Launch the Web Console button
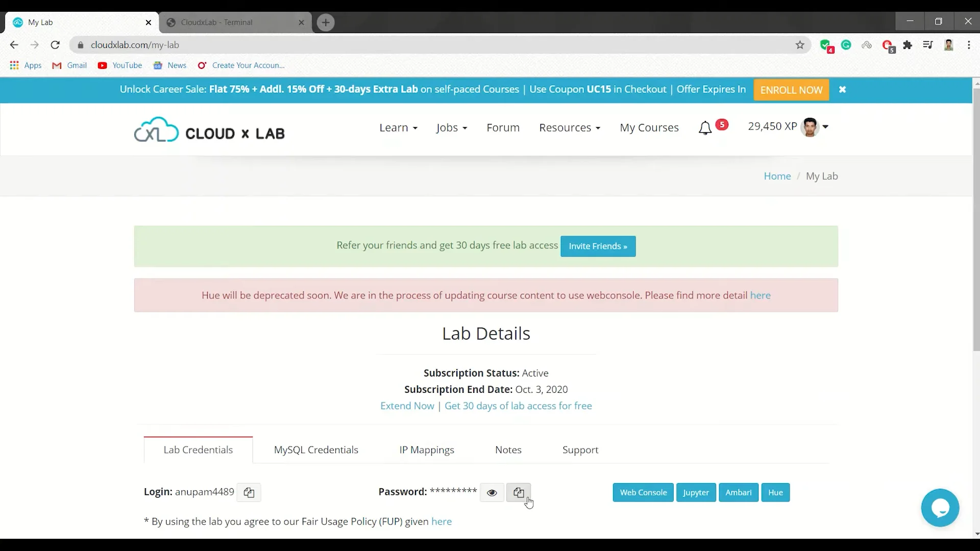This screenshot has height=551, width=980. [x=643, y=492]
